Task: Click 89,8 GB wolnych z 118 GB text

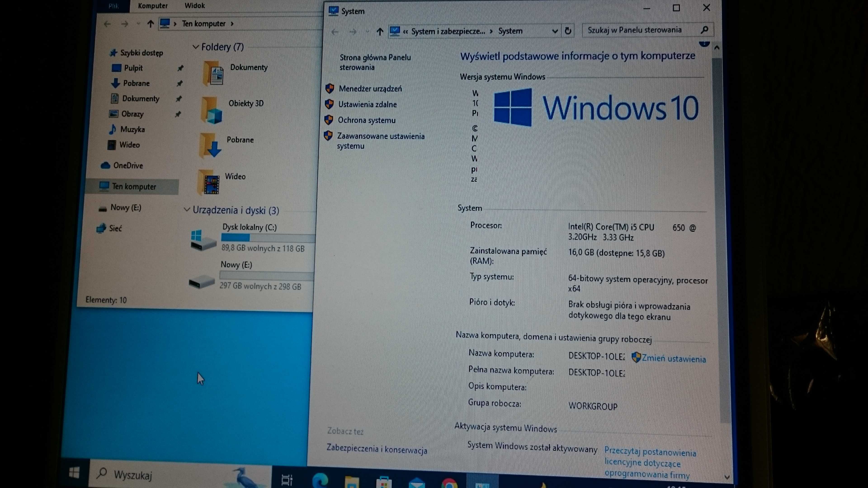Action: [263, 249]
